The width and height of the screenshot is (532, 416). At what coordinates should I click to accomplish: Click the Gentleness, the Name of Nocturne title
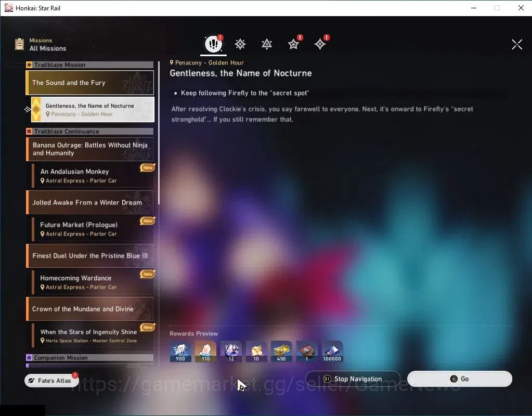241,73
